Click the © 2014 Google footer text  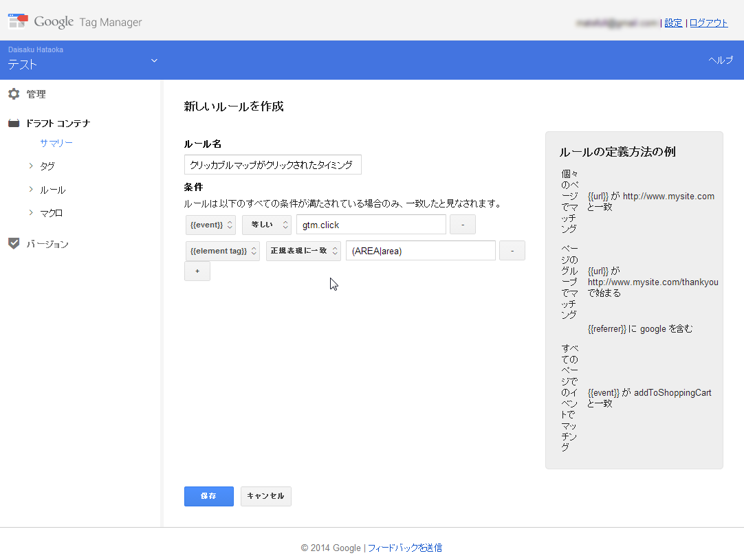pyautogui.click(x=331, y=548)
